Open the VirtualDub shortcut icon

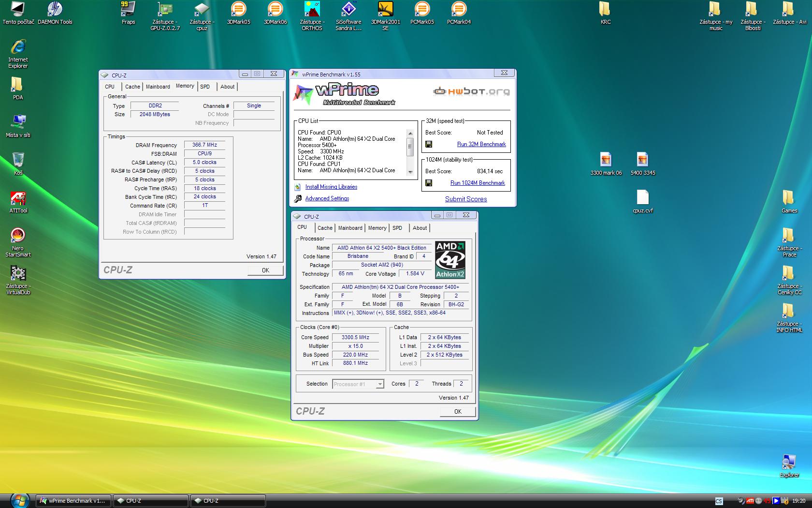coord(18,280)
